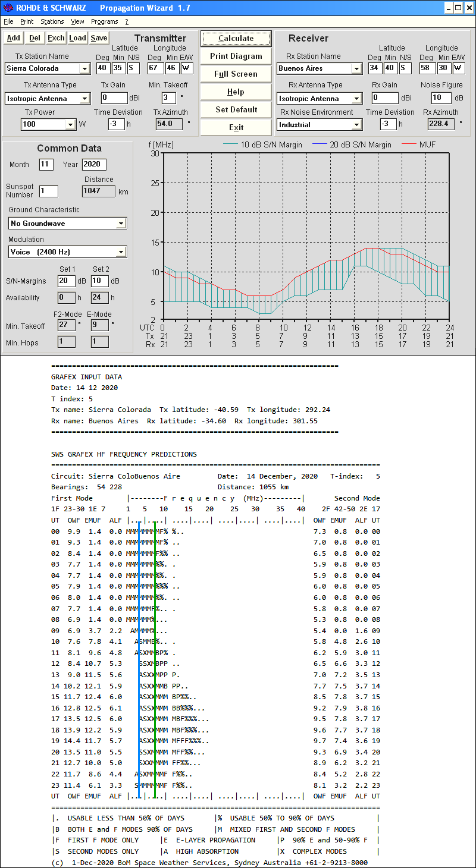Open the File menu
Screen dimensions: 476x868
8,21
